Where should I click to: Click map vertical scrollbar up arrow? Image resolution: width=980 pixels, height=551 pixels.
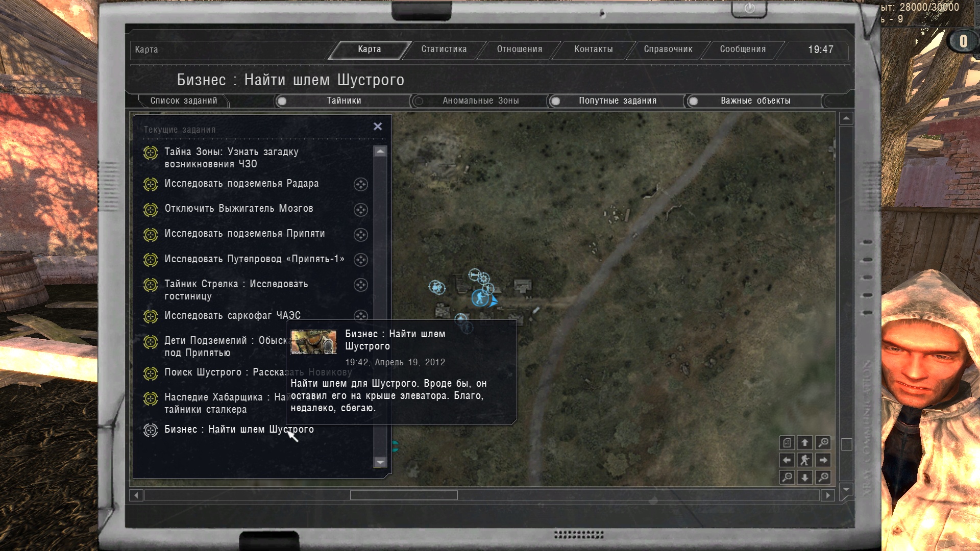click(x=846, y=119)
